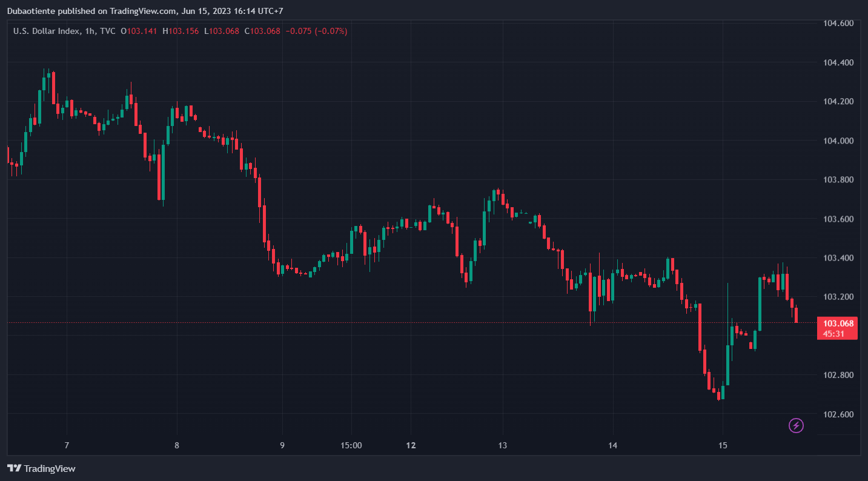
Task: Click the change value −0.075 (−0.07%)
Action: [316, 31]
